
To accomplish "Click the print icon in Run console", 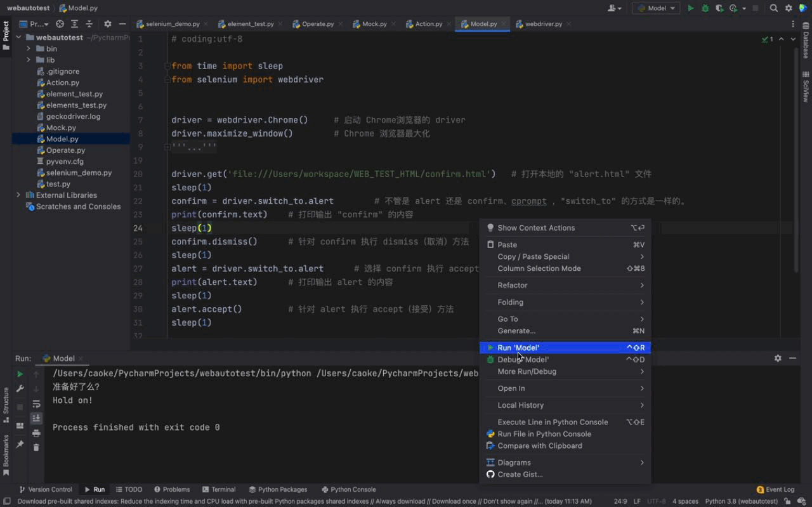I will [x=36, y=433].
